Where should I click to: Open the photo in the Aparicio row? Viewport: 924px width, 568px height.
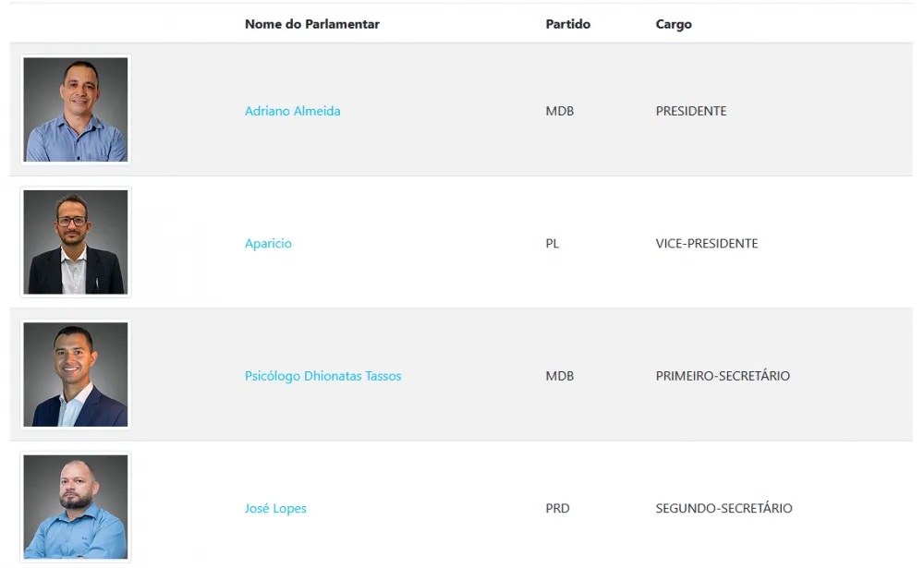point(76,242)
